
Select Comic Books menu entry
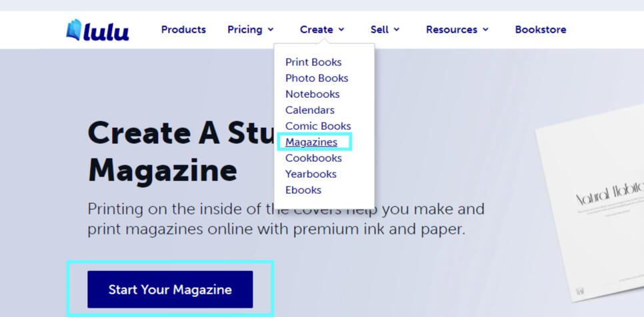[x=318, y=127]
